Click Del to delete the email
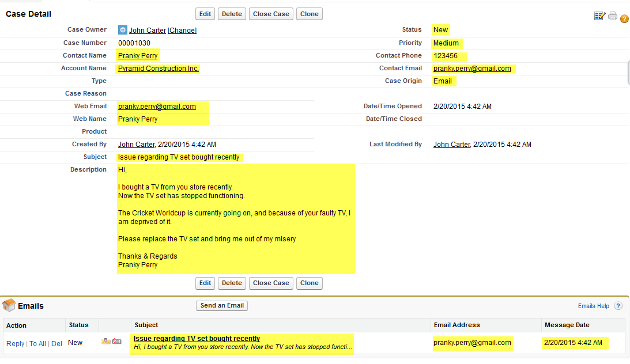 click(56, 344)
